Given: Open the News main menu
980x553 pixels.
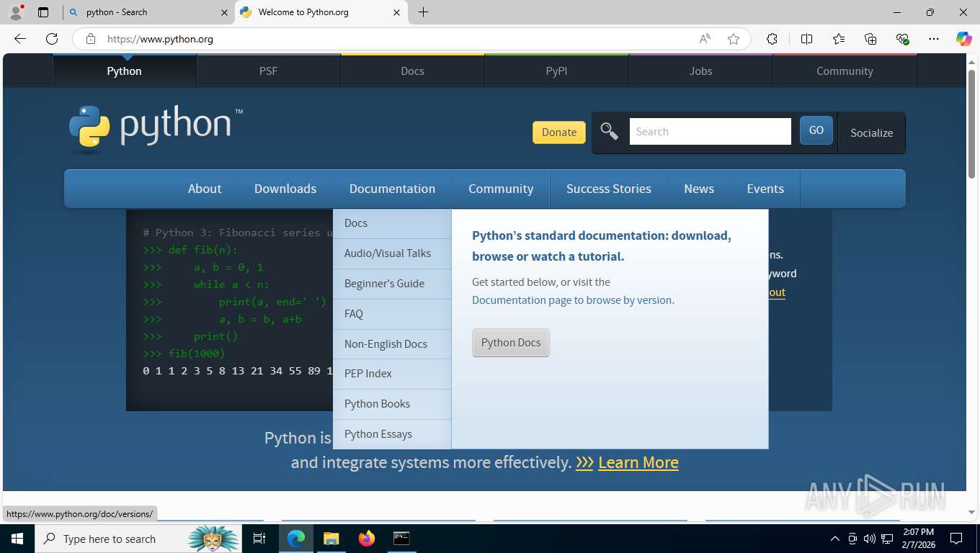Looking at the screenshot, I should (x=699, y=189).
